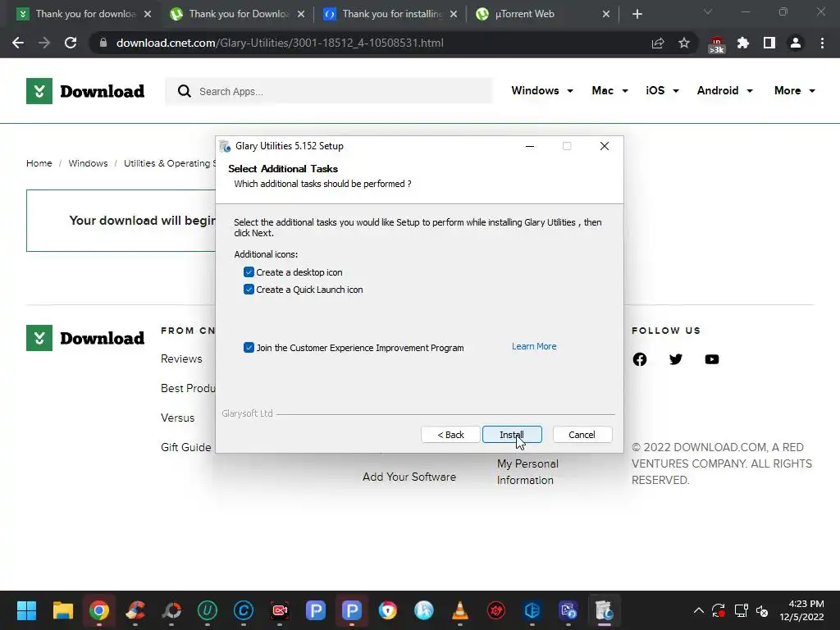Close the Glary Utilities Setup dialog
The width and height of the screenshot is (840, 630).
point(605,146)
